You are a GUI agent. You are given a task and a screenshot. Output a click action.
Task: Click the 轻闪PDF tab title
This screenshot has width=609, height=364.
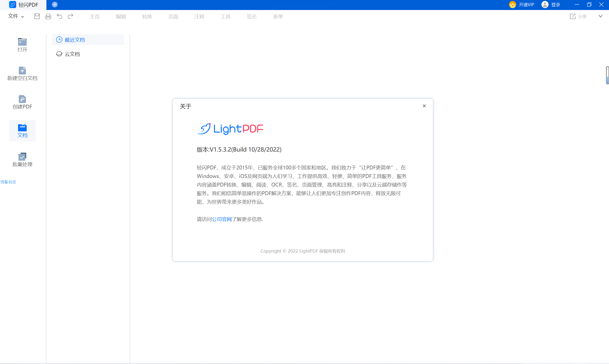28,5
